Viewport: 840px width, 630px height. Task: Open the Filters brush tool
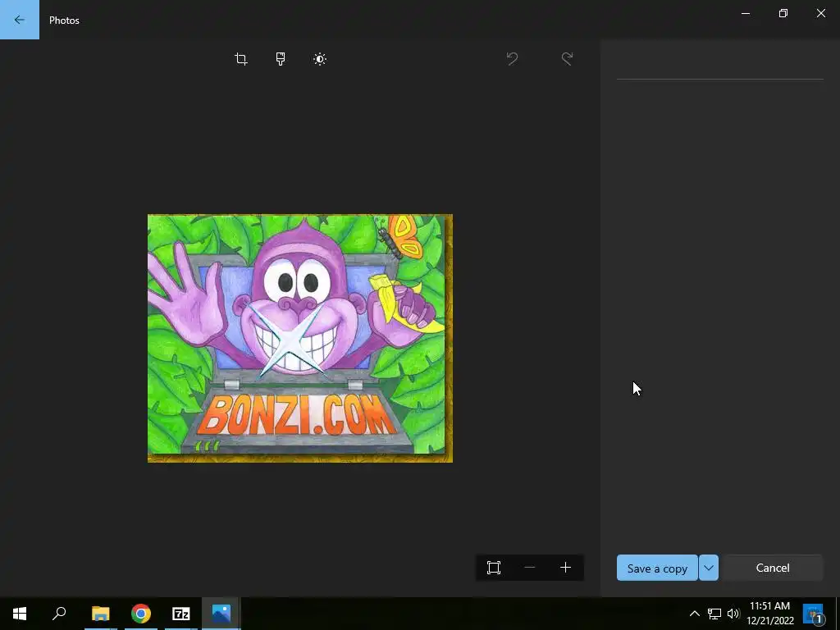click(281, 59)
